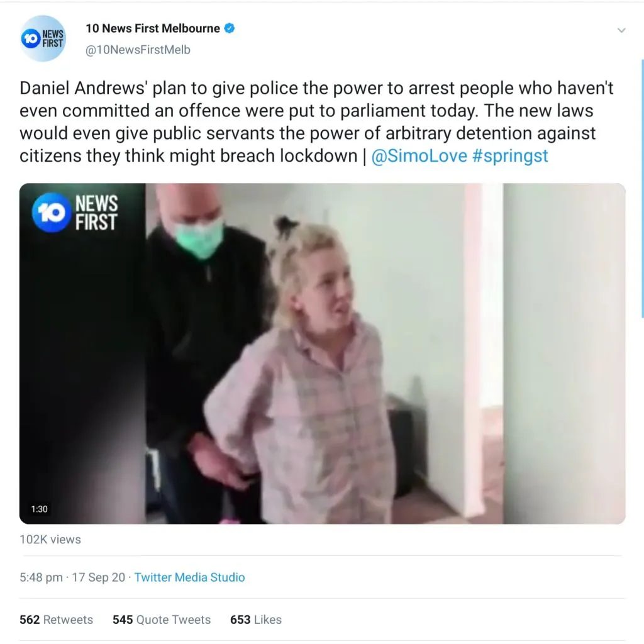Click the blue verified badge icon
This screenshot has width=644, height=644.
(229, 28)
